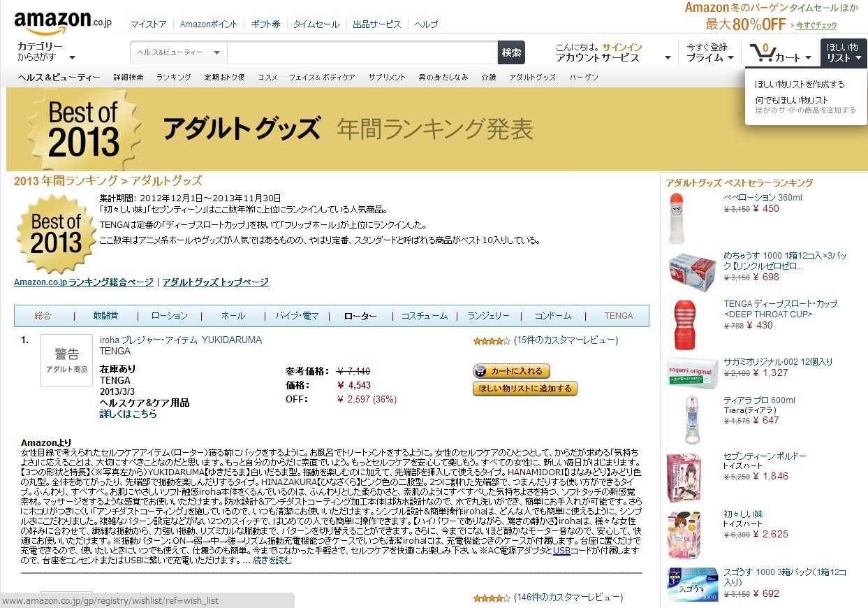The image size is (868, 608).
Task: Open バーゲン in the sub navigation
Action: 584,78
